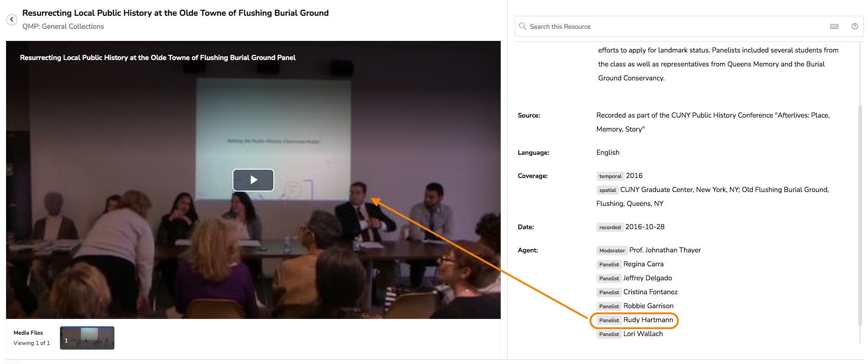Select moderator Prof. Johnathan Thayer
Screen dimensions: 868x364
coord(665,250)
